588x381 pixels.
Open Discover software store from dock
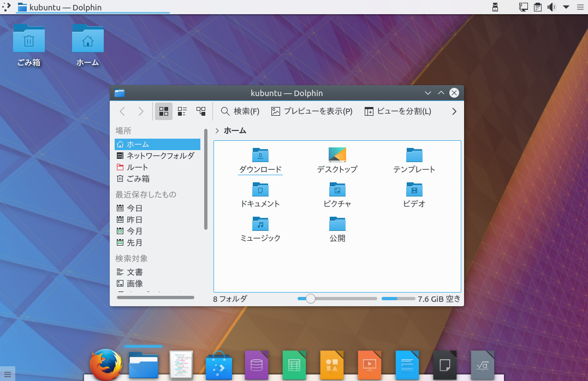click(x=219, y=366)
